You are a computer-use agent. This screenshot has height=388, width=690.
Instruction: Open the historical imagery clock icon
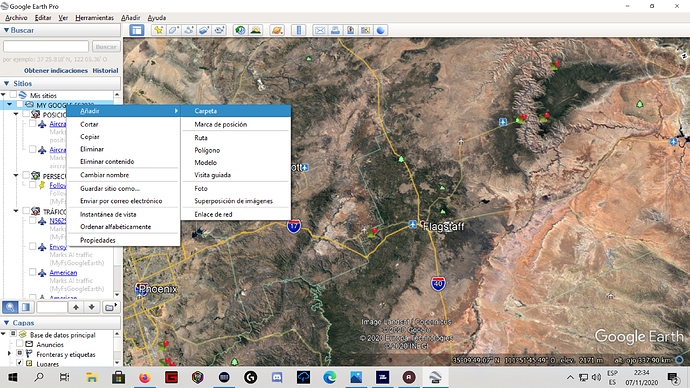[x=240, y=30]
